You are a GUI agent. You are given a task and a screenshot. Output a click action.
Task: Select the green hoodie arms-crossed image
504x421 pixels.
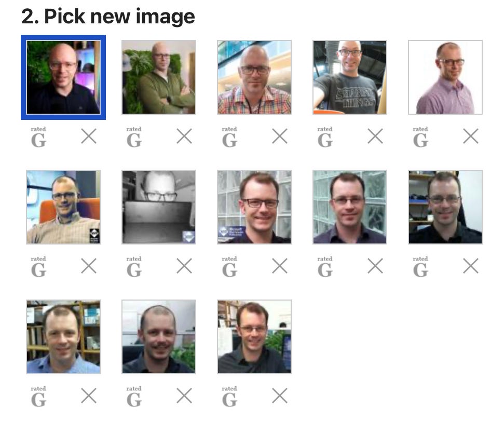click(x=159, y=77)
